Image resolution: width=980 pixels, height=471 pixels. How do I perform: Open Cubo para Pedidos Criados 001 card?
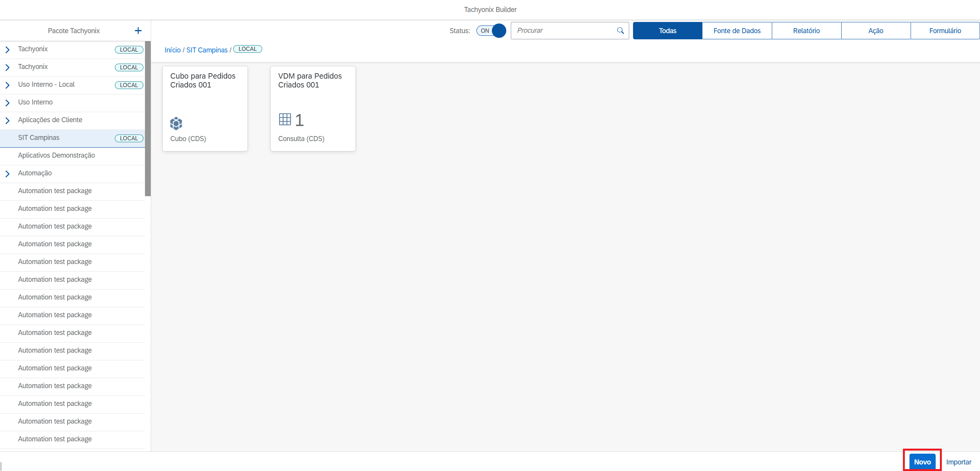coord(205,109)
